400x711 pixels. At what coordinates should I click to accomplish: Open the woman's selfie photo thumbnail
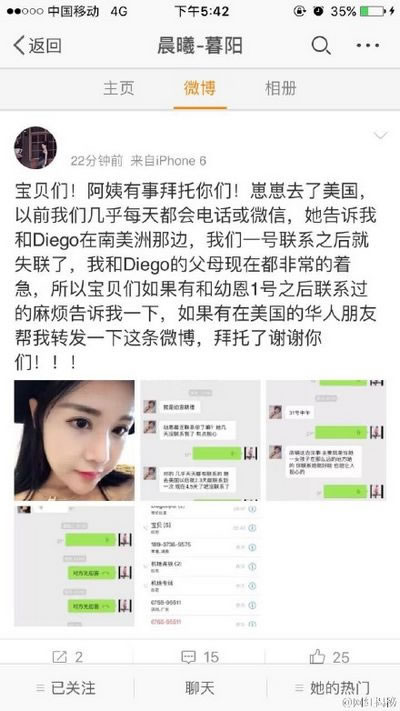click(x=74, y=440)
